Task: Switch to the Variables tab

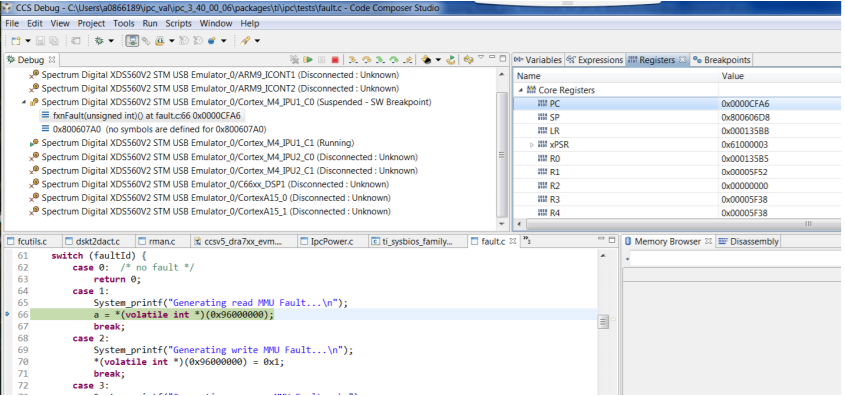Action: coord(538,60)
